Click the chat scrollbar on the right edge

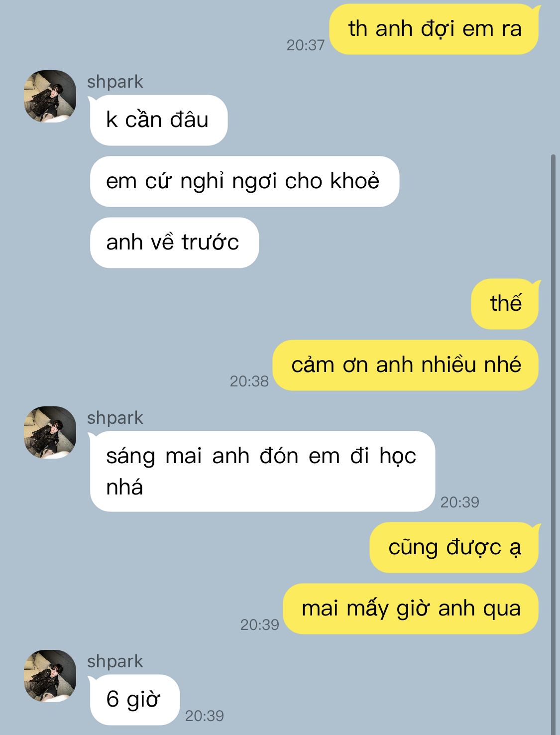pos(553,443)
